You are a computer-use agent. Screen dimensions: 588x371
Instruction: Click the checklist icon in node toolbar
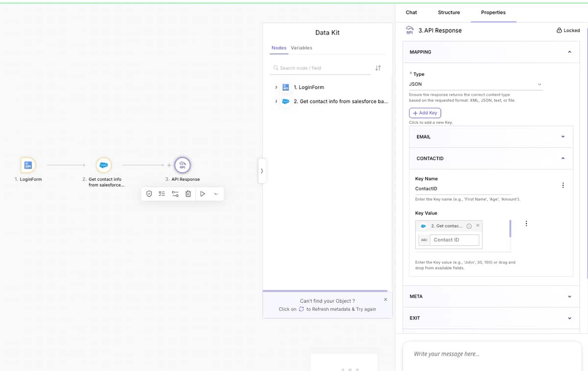[162, 194]
